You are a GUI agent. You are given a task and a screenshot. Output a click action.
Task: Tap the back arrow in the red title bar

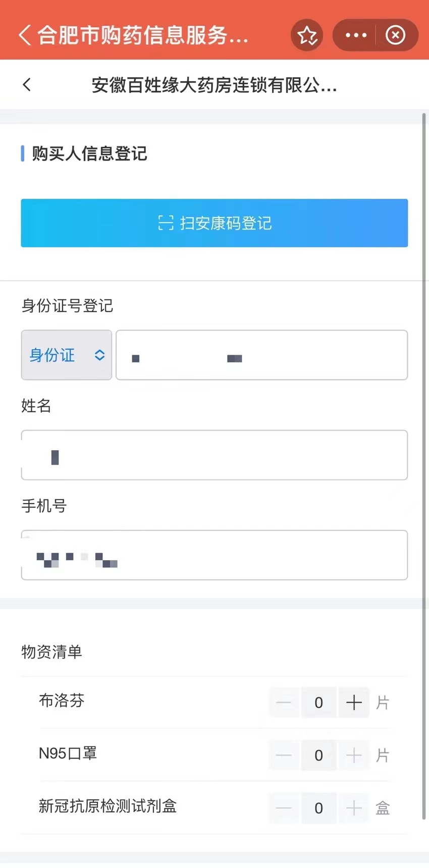[23, 35]
